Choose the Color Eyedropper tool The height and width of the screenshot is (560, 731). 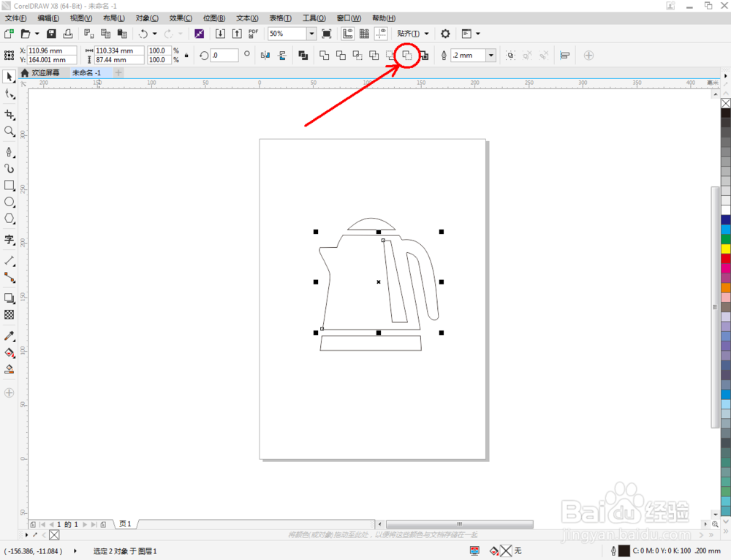(10, 336)
